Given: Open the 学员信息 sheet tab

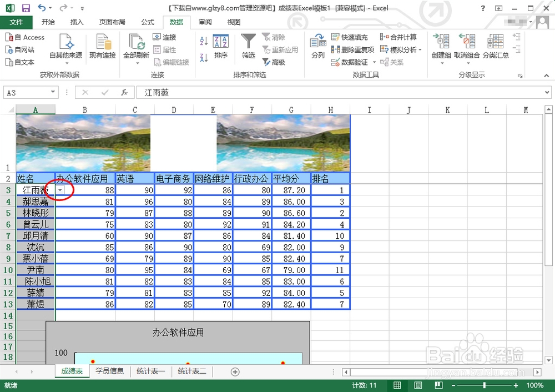Looking at the screenshot, I should (110, 371).
